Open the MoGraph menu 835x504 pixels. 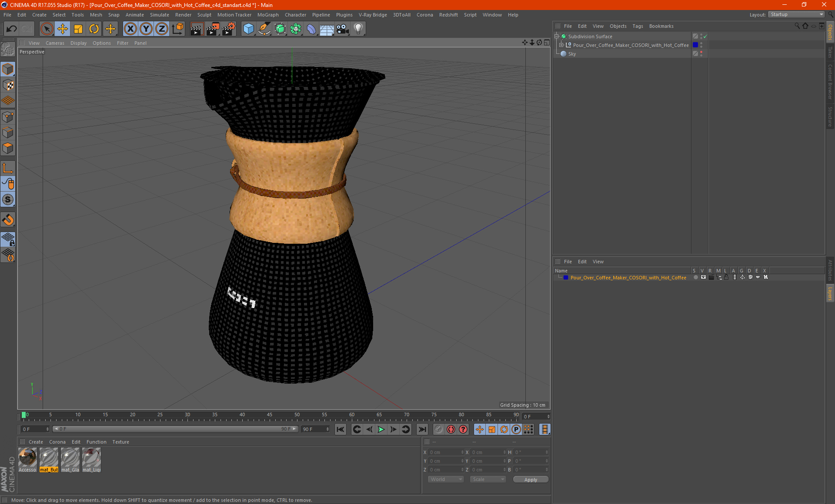tap(268, 15)
